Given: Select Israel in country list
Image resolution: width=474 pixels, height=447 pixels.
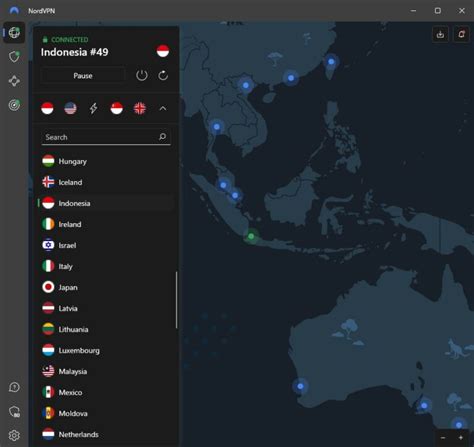Looking at the screenshot, I should [x=106, y=245].
